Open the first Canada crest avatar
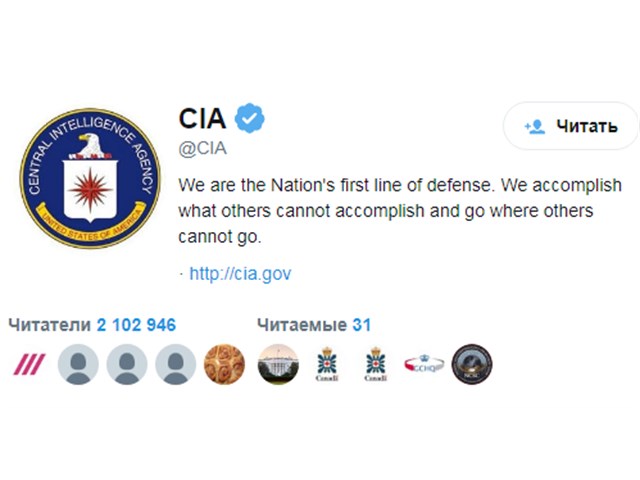The height and width of the screenshot is (480, 640). (327, 364)
